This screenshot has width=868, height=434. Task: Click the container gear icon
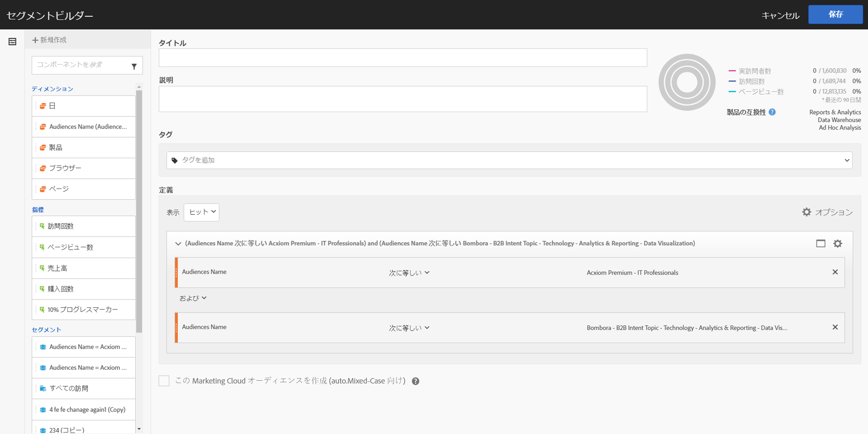click(x=837, y=243)
